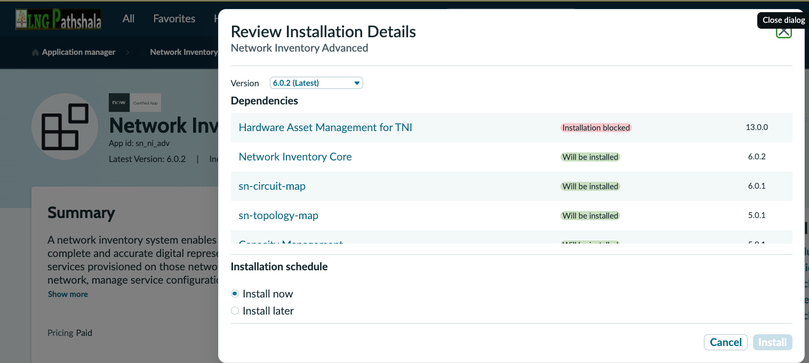Click version 13.0.0 of Hardware Asset Management

(x=757, y=127)
